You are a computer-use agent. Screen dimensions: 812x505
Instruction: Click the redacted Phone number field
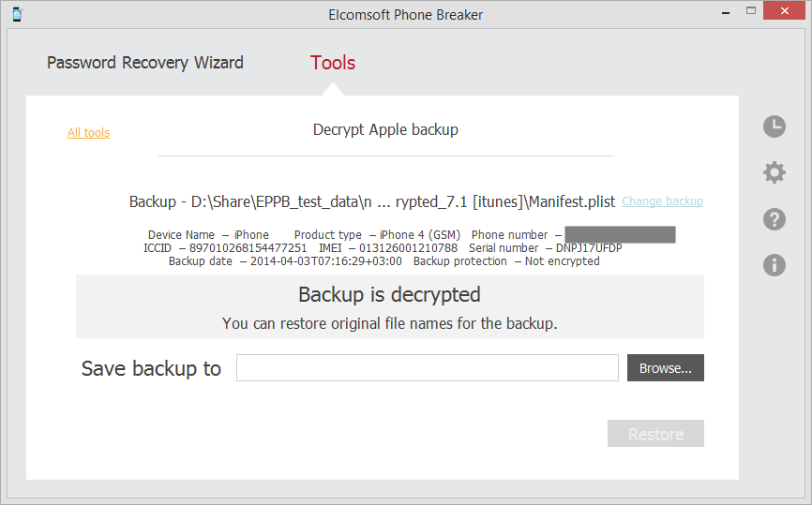coord(620,234)
